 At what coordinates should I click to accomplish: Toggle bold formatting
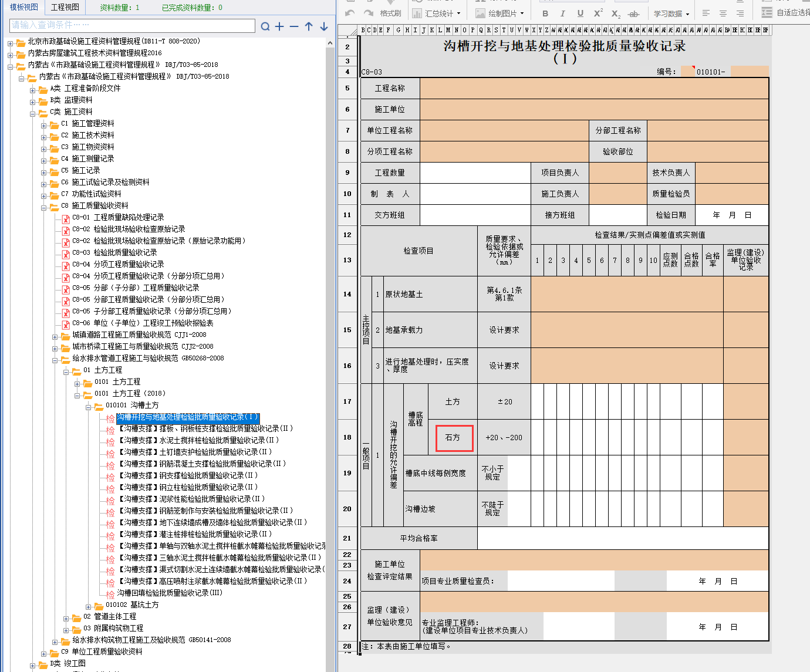tap(545, 13)
